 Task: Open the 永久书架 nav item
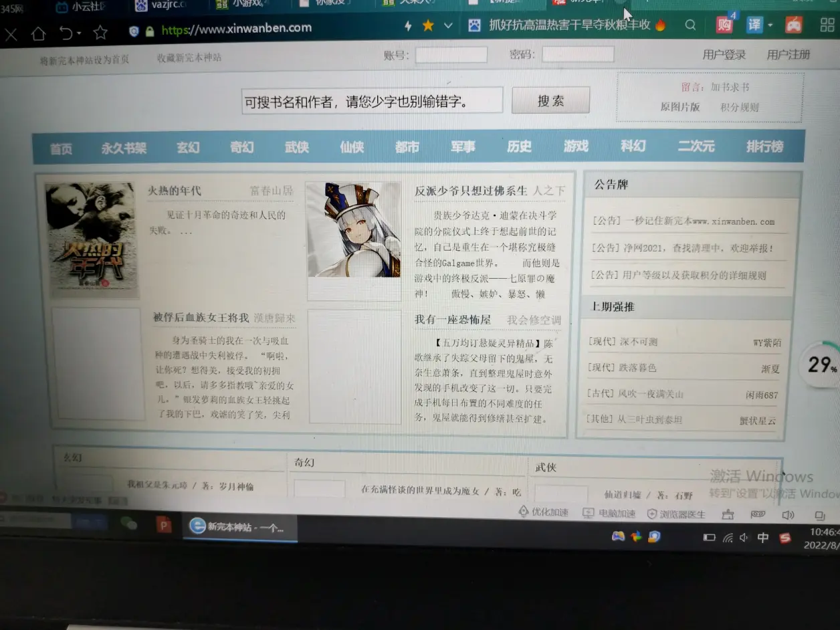[124, 148]
